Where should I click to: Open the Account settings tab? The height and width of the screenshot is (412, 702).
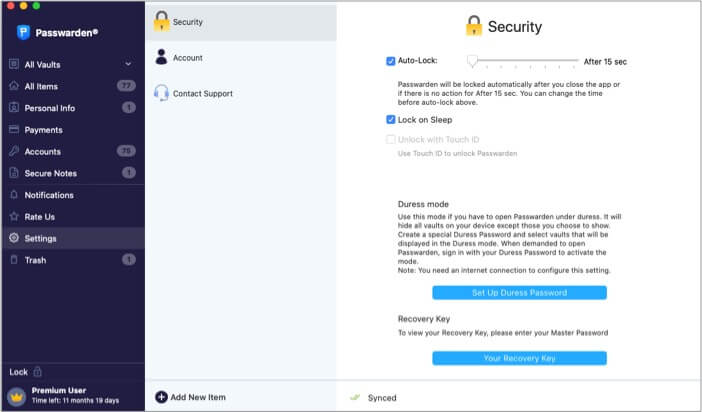(x=241, y=58)
